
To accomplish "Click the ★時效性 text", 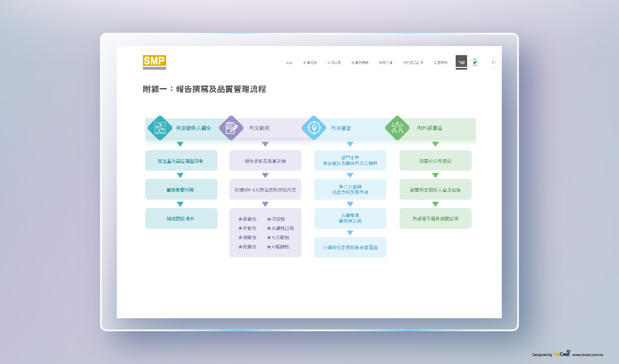I will point(276,219).
